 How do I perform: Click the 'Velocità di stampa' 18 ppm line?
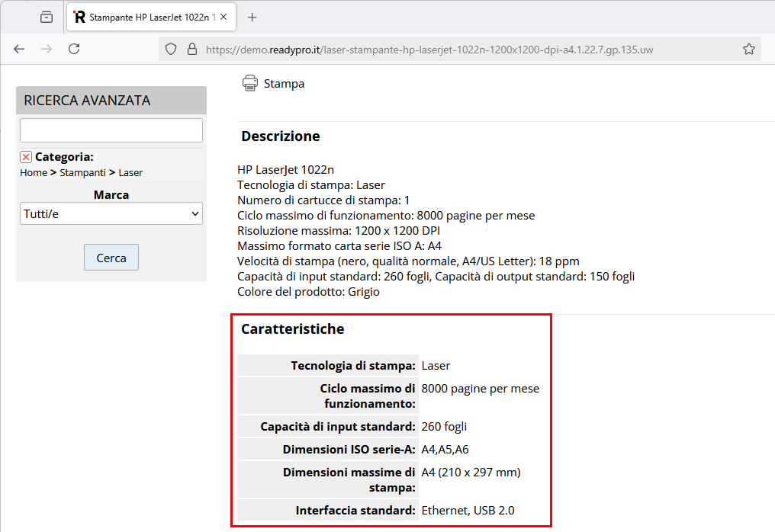point(408,261)
